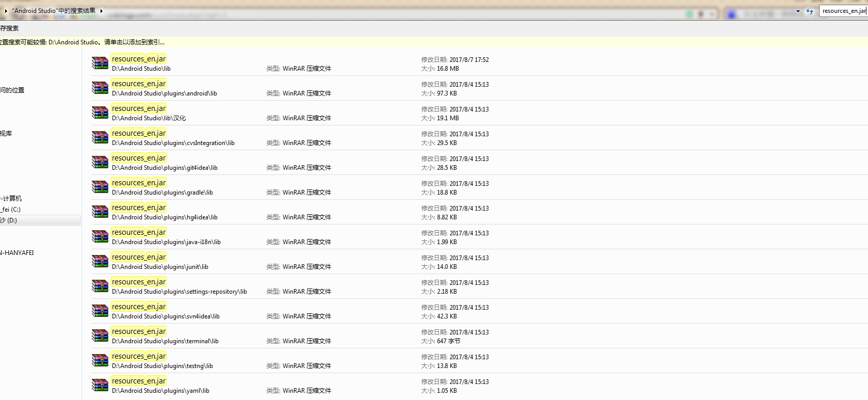Screen dimensions: 868x400
Task: Select resources_en.jar filename in settings-repository\lib
Action: [x=139, y=282]
